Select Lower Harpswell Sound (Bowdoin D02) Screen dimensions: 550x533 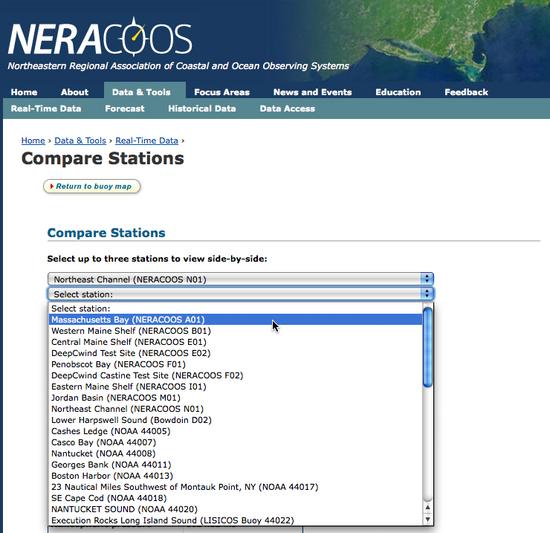pos(235,420)
